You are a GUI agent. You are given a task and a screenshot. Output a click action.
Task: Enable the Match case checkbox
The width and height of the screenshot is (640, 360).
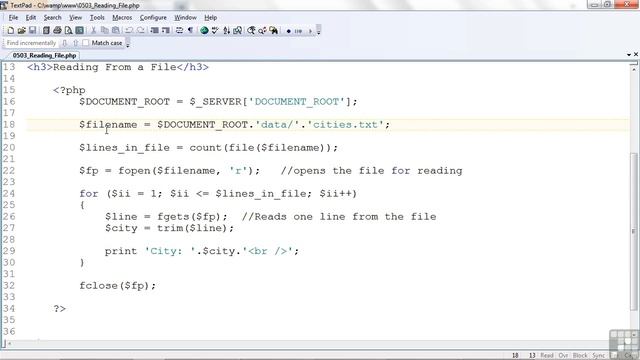coord(85,43)
